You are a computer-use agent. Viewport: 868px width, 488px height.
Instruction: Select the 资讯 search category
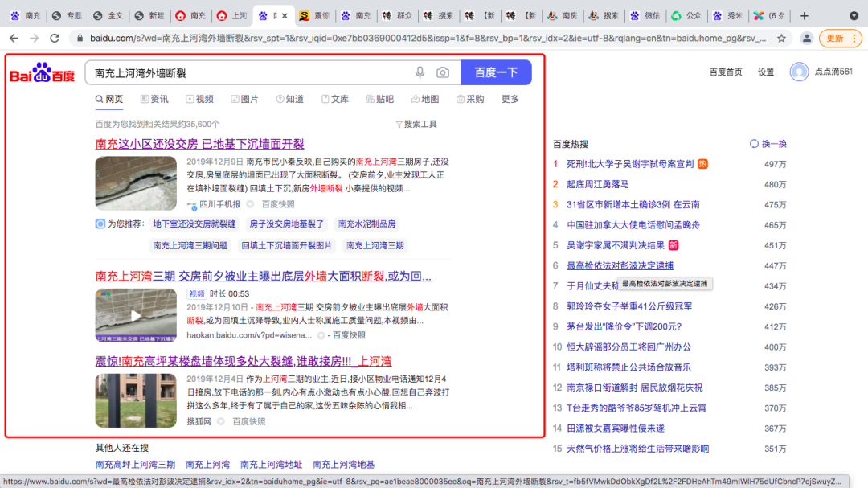pos(154,99)
